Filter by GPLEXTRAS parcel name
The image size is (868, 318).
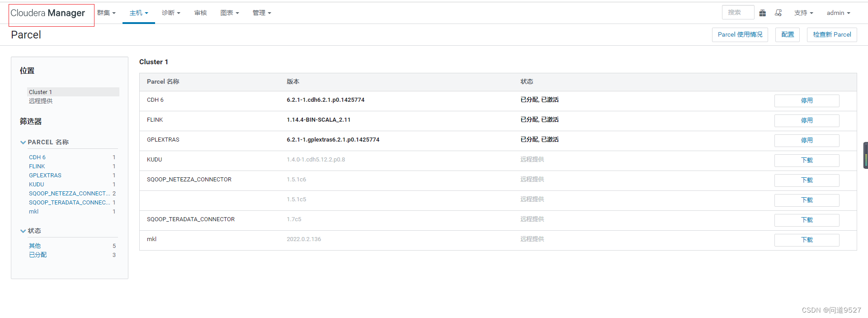click(x=45, y=176)
